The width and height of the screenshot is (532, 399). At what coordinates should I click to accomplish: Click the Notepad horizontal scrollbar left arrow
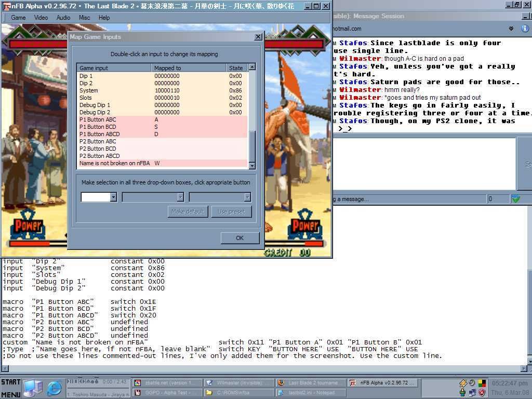(4, 368)
